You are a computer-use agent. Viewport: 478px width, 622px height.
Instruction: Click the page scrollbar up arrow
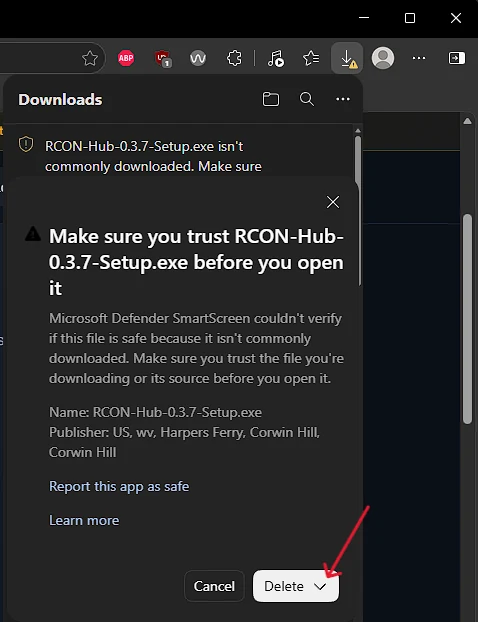468,121
